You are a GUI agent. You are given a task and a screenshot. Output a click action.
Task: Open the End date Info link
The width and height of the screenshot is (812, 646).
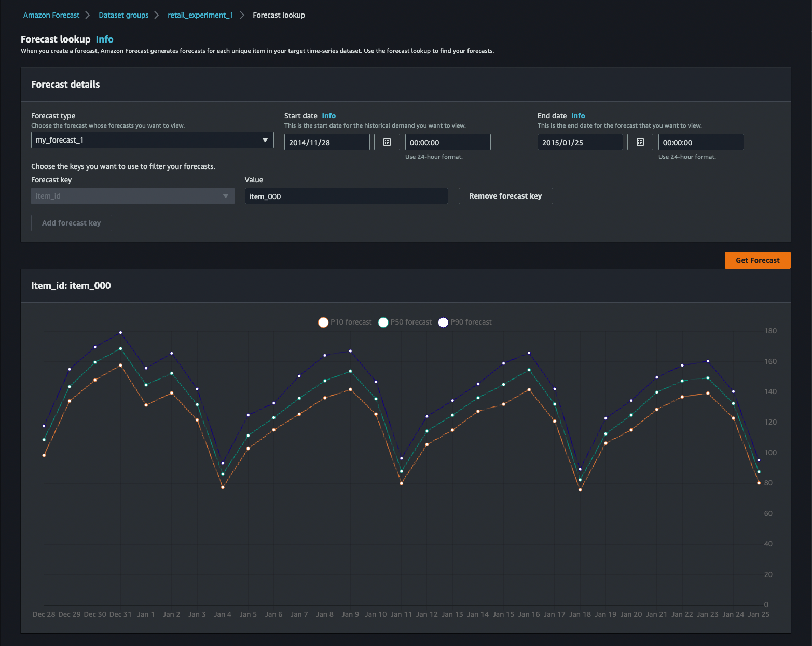[x=577, y=116]
